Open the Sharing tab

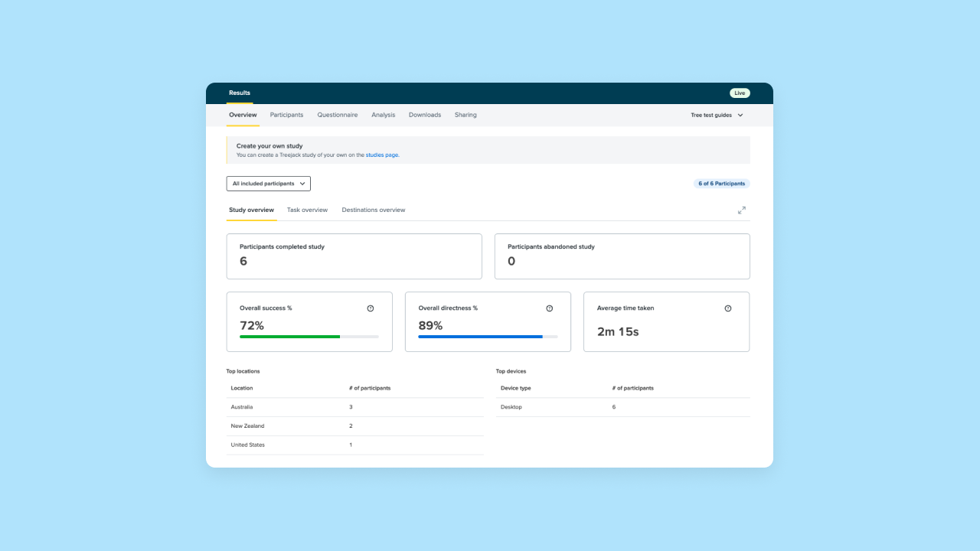(x=465, y=115)
